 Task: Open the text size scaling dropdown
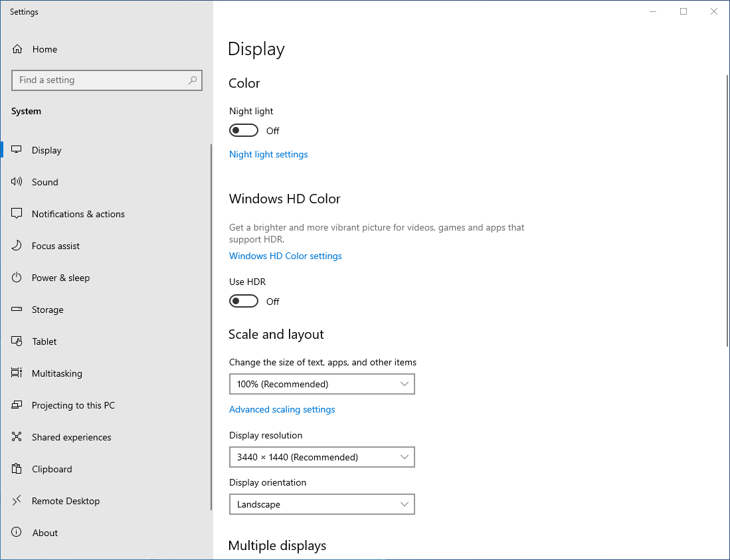[321, 384]
